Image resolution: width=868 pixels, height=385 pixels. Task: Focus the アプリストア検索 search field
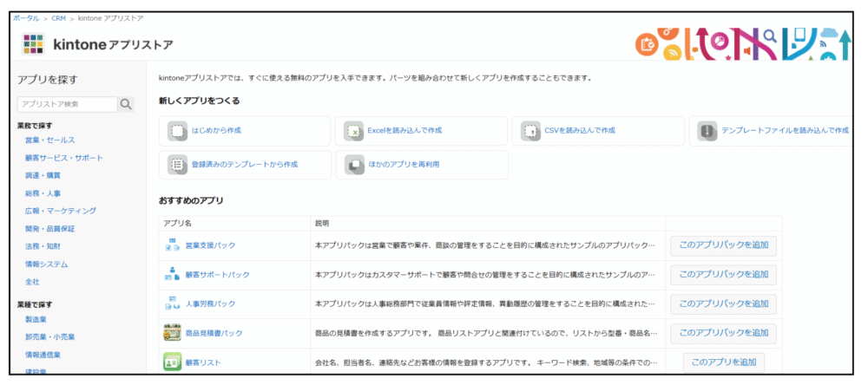(x=68, y=104)
